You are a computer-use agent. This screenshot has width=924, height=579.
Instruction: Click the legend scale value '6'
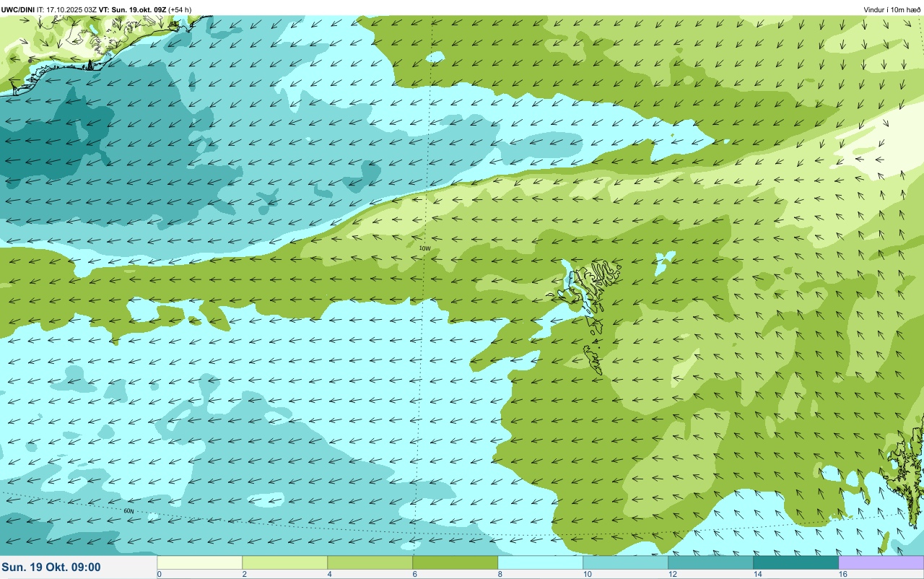pyautogui.click(x=415, y=575)
